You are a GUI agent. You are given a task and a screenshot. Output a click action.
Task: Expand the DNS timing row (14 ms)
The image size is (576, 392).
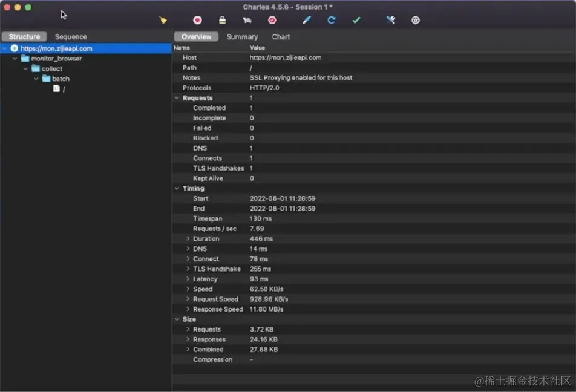coord(188,249)
